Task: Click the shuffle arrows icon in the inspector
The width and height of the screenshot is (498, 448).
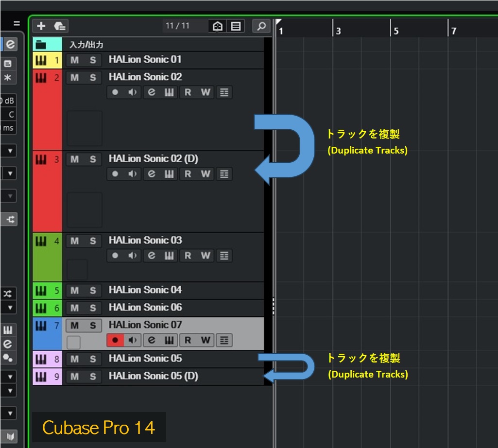Action: [8, 293]
